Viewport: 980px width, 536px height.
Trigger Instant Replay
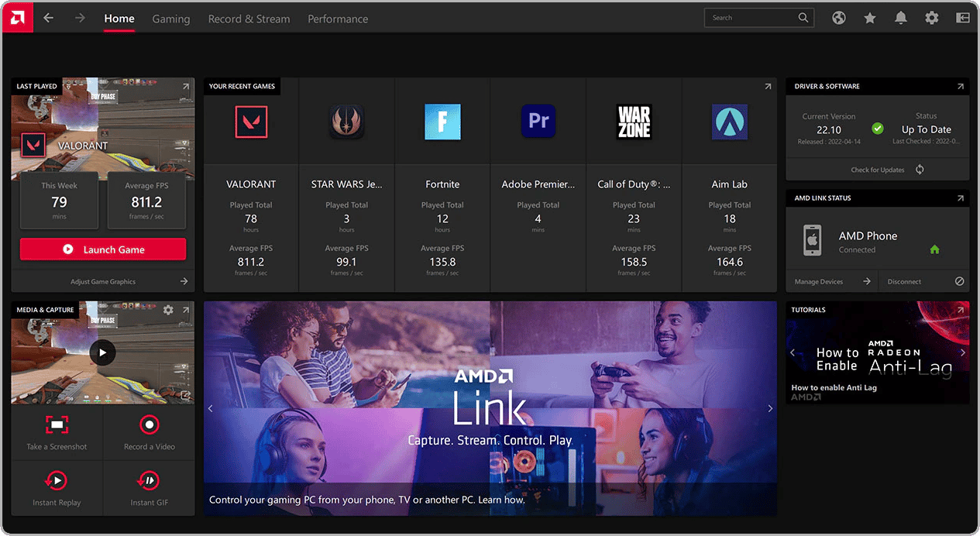[x=57, y=489]
